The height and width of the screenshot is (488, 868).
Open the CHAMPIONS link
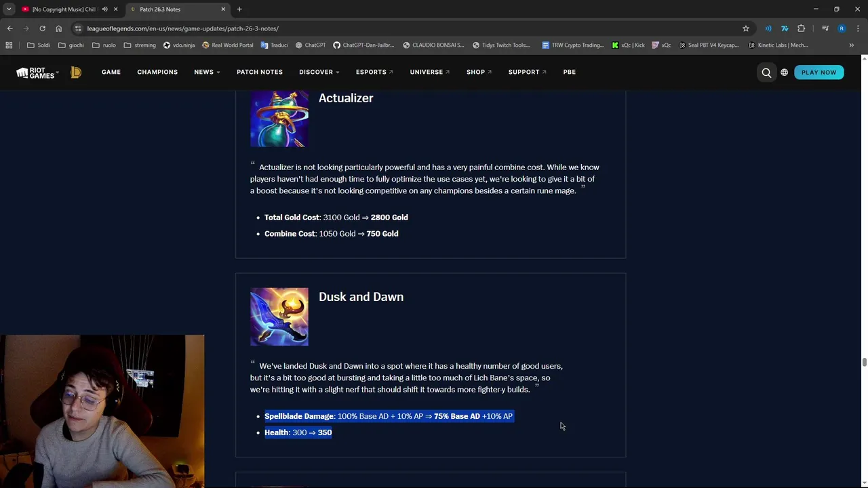[x=157, y=72]
